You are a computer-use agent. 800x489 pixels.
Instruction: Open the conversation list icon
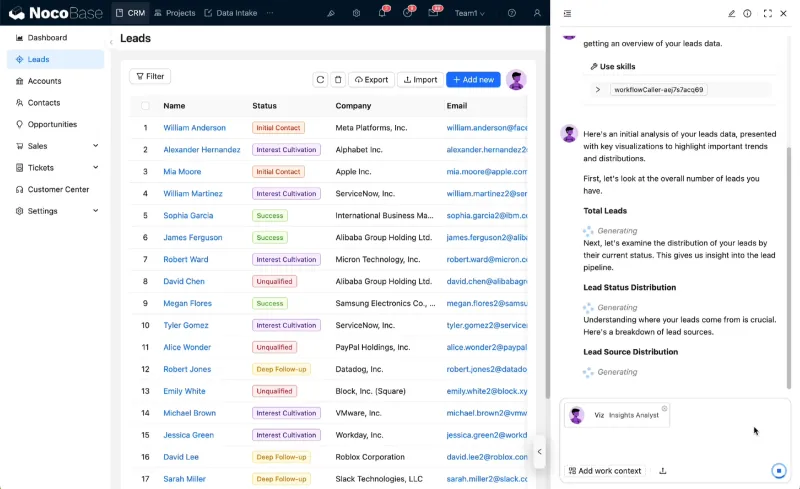pyautogui.click(x=568, y=13)
